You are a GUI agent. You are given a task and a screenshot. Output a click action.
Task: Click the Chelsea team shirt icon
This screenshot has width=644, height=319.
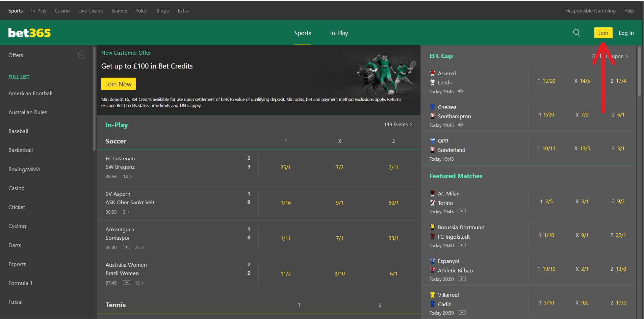pyautogui.click(x=433, y=107)
